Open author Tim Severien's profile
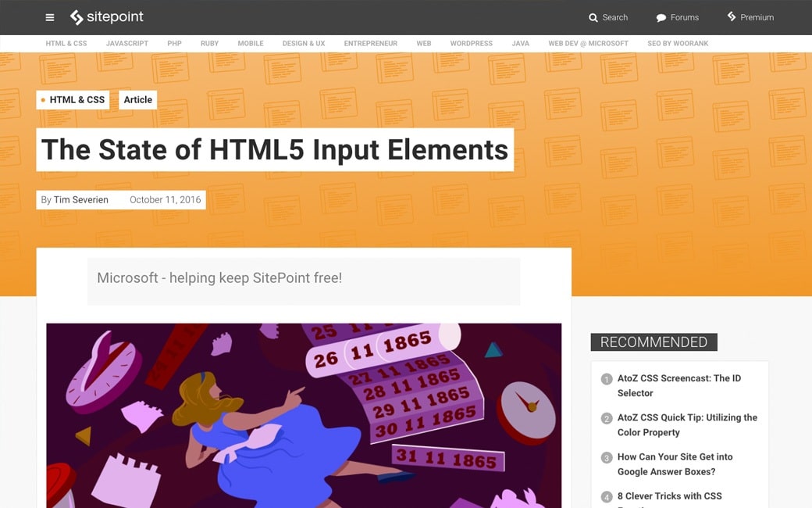The image size is (812, 508). click(x=81, y=200)
